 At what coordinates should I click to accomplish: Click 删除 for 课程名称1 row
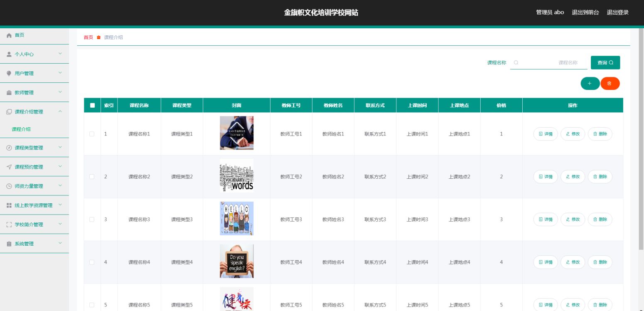pos(600,134)
